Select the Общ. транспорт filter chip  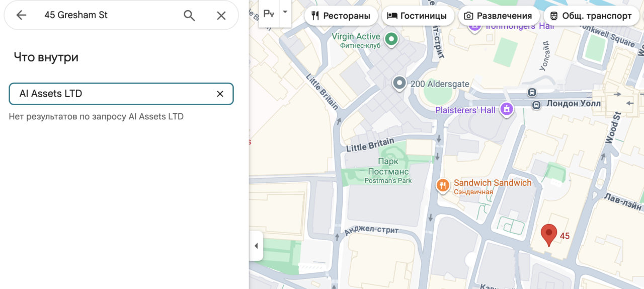coord(591,16)
